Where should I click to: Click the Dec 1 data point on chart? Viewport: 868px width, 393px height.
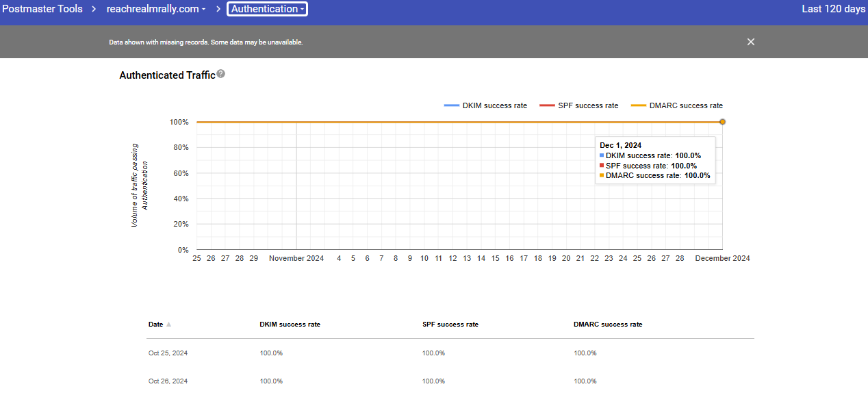[x=722, y=122]
